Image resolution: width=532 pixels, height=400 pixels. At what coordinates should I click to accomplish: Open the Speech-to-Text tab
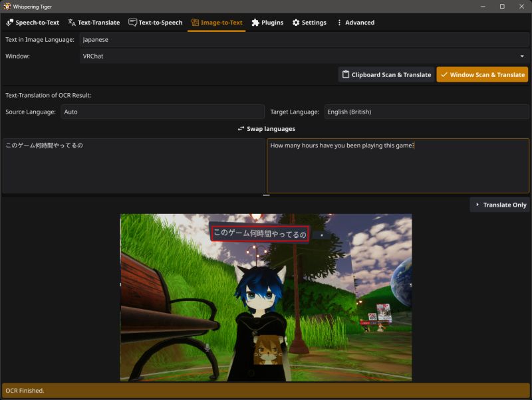point(33,23)
